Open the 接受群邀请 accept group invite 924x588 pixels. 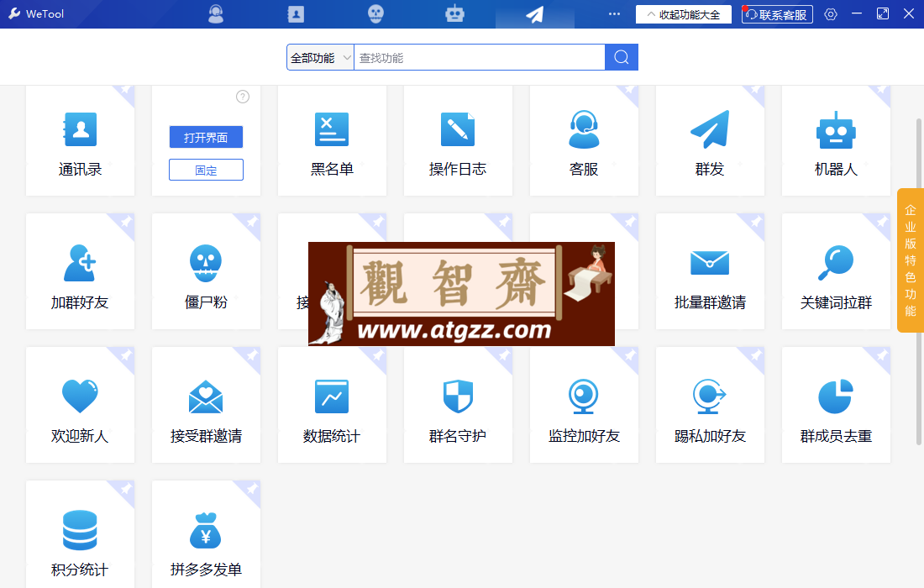(x=207, y=406)
